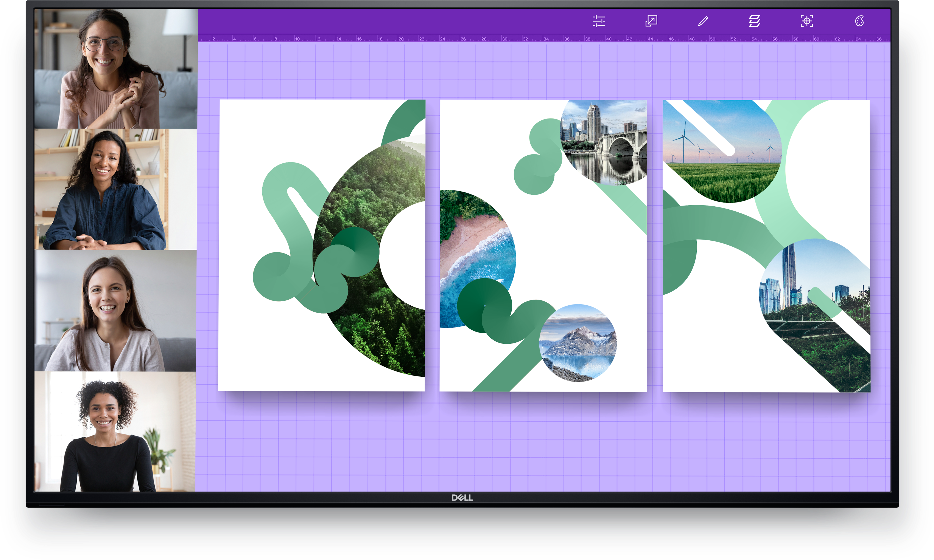
Task: Open the Layers stack icon
Action: pos(754,21)
